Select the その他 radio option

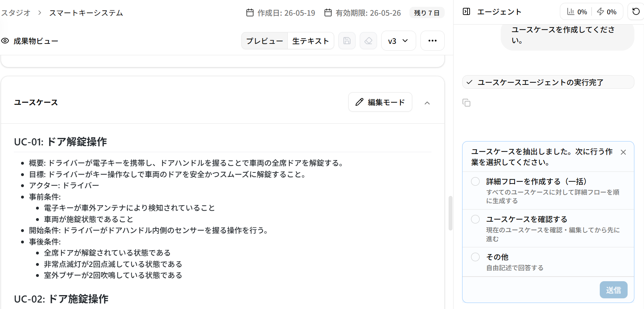(475, 257)
